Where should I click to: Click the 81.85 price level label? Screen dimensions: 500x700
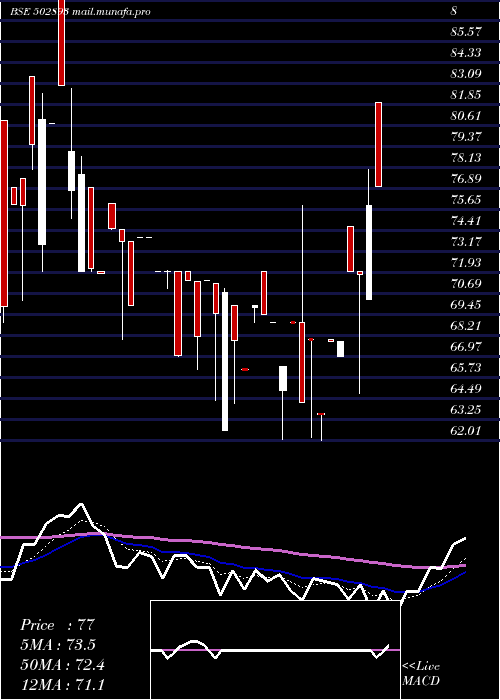(466, 95)
